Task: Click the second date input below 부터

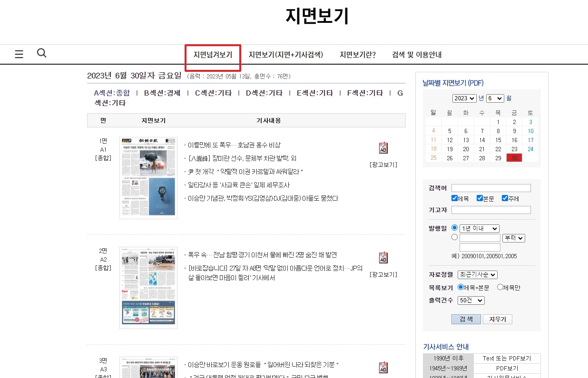Action: 480,247
